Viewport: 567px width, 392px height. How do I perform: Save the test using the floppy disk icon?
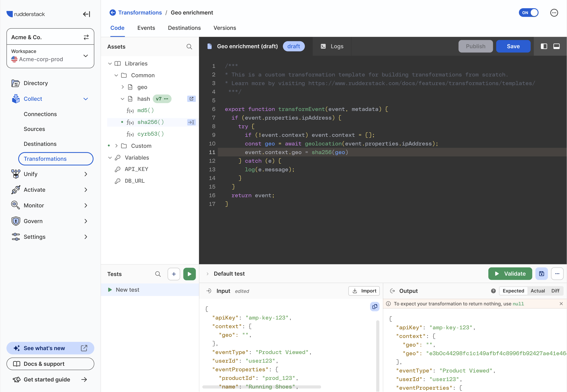(541, 274)
